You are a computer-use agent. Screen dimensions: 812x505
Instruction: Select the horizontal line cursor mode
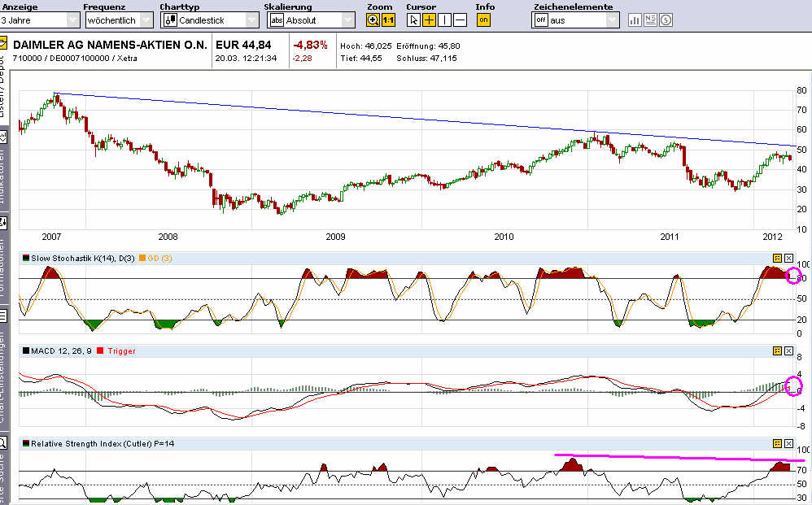(460, 20)
